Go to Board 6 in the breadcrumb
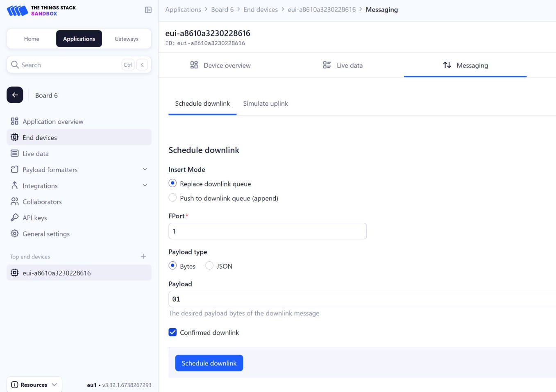 (222, 9)
